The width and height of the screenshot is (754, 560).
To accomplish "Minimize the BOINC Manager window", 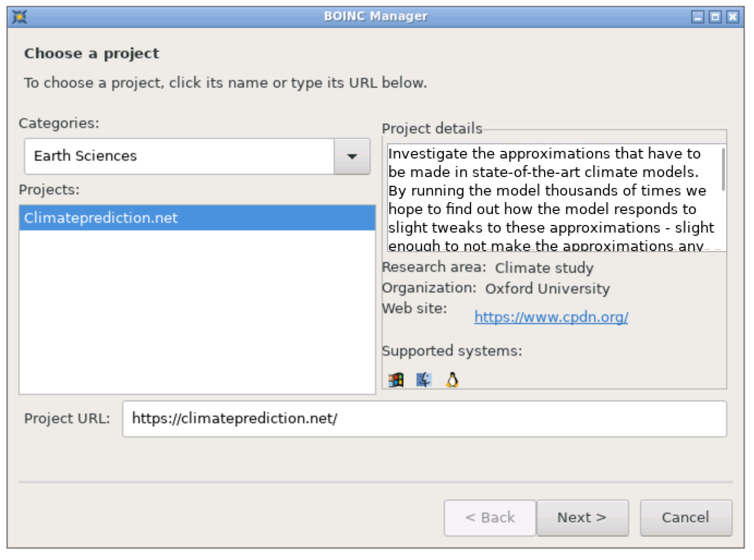I will [x=698, y=17].
